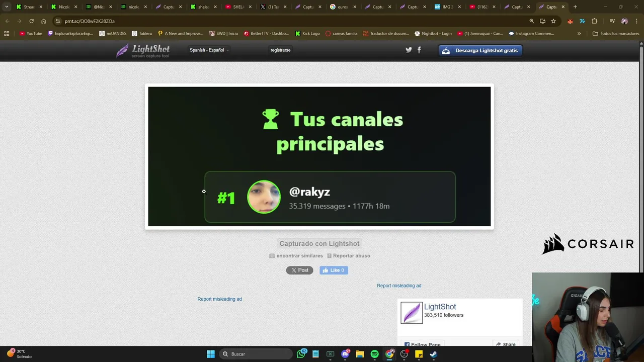The image size is (644, 362).
Task: Switch to the 'SHEL' YouTube tab
Action: [238, 7]
